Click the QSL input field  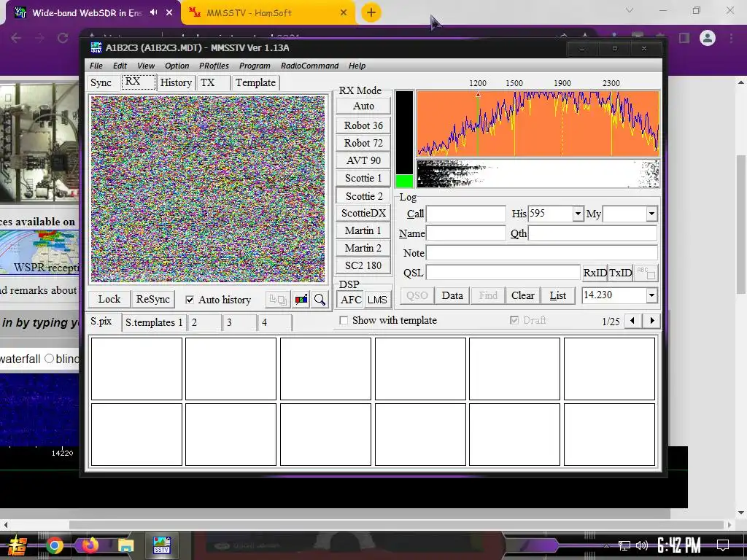503,273
